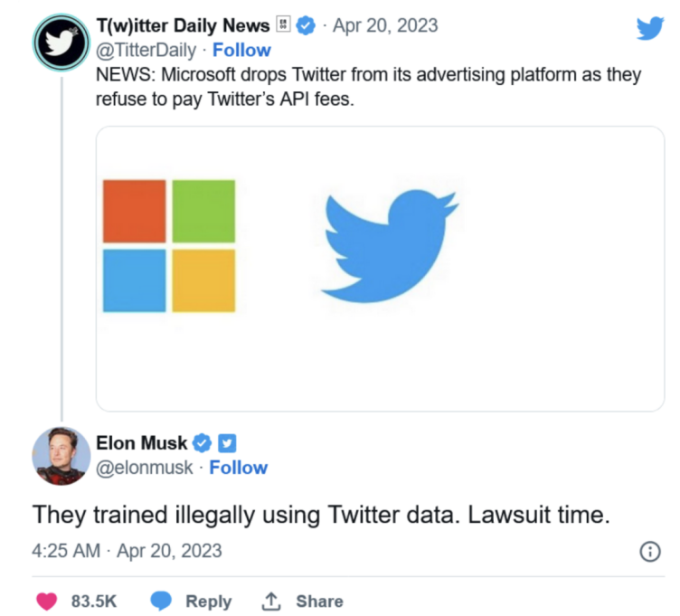Open the T(w)itter Daily News profile name

click(x=183, y=25)
